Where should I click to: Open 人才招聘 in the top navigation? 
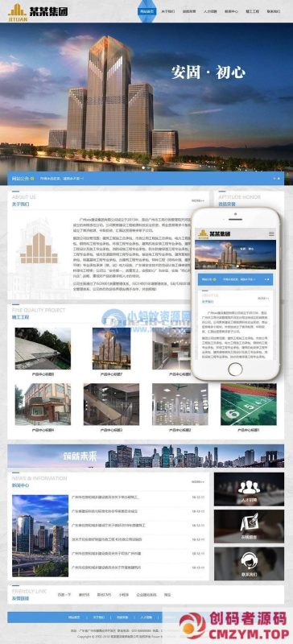click(210, 11)
